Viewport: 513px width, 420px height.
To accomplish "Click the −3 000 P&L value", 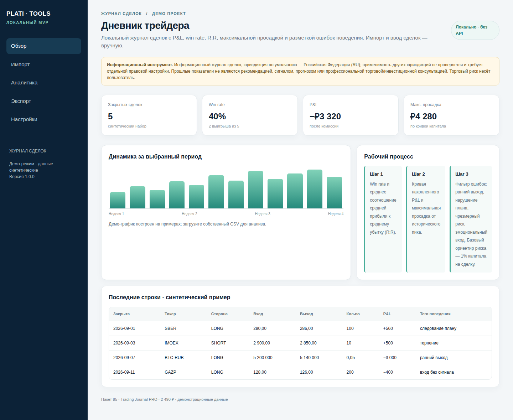I will point(390,358).
